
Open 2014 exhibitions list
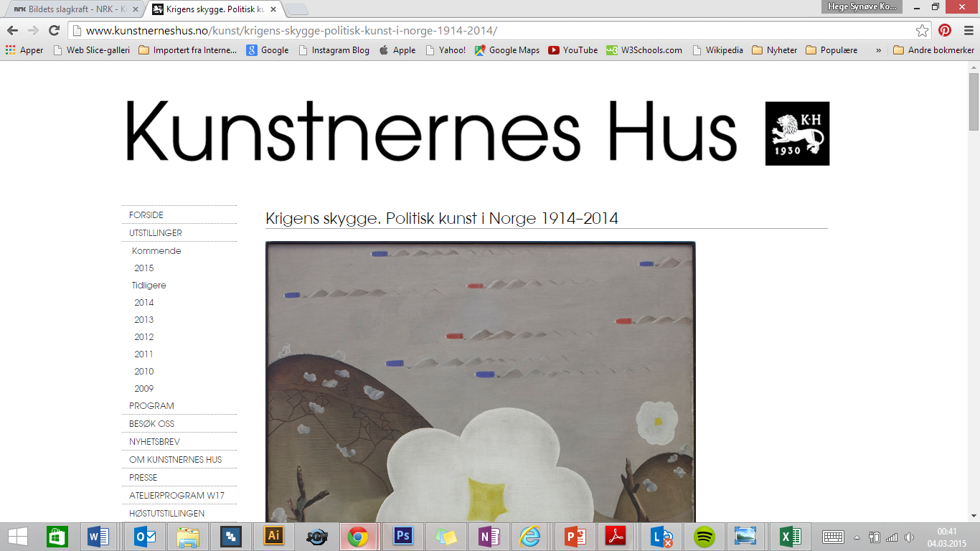click(x=144, y=303)
